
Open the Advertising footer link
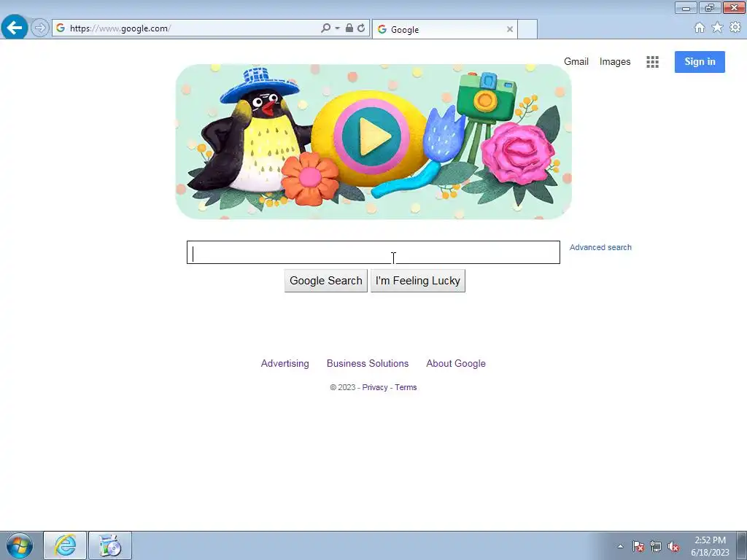[x=285, y=363]
